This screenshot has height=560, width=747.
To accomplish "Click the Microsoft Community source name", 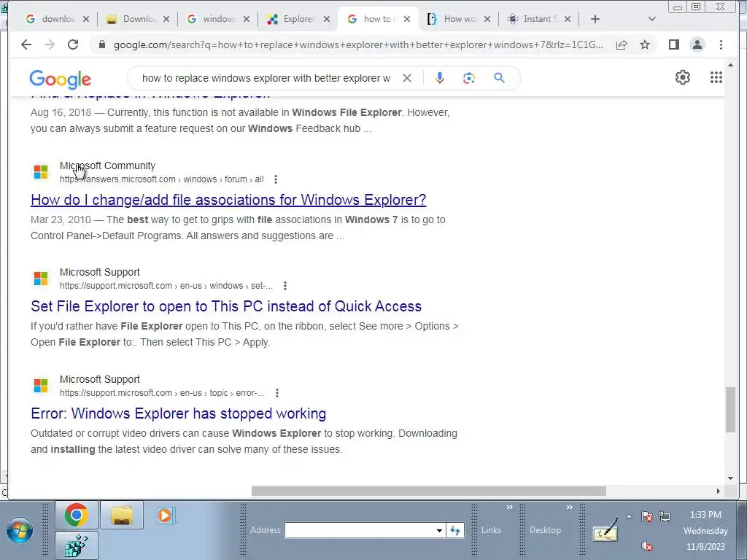I will (108, 166).
